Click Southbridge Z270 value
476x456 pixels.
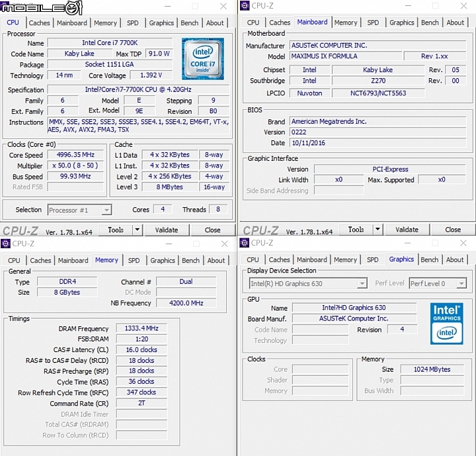click(x=378, y=81)
